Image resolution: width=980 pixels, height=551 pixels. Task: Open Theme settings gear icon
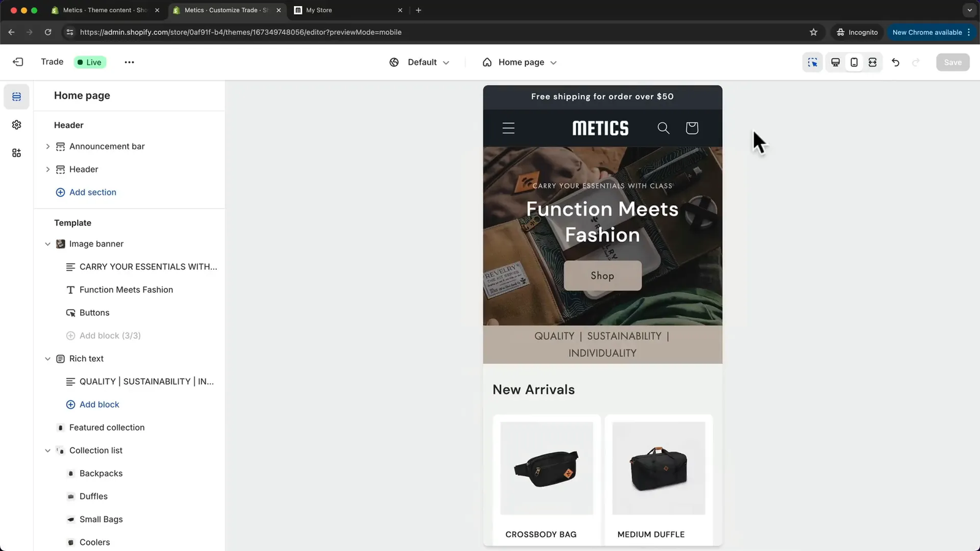click(17, 125)
